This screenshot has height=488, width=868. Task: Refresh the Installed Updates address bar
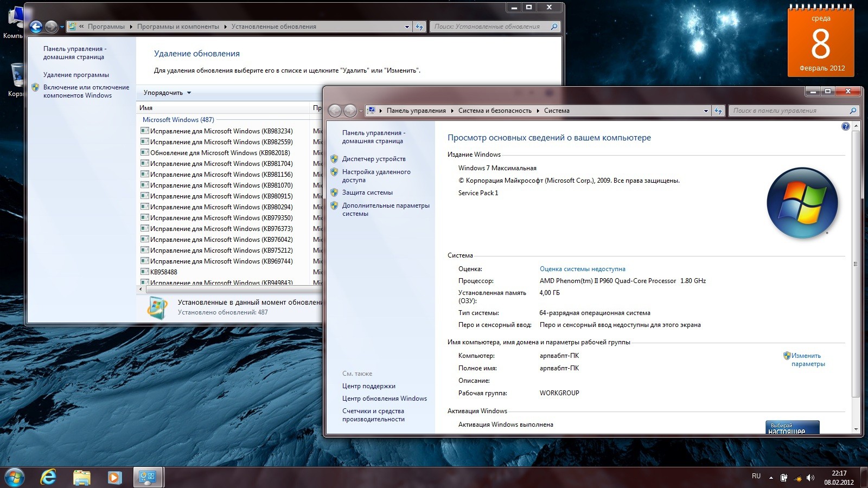419,27
